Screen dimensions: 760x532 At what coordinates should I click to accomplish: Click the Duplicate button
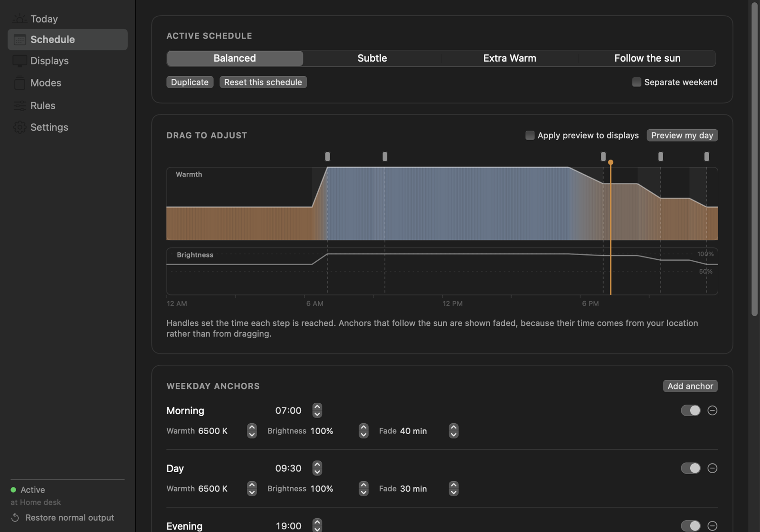pos(190,82)
